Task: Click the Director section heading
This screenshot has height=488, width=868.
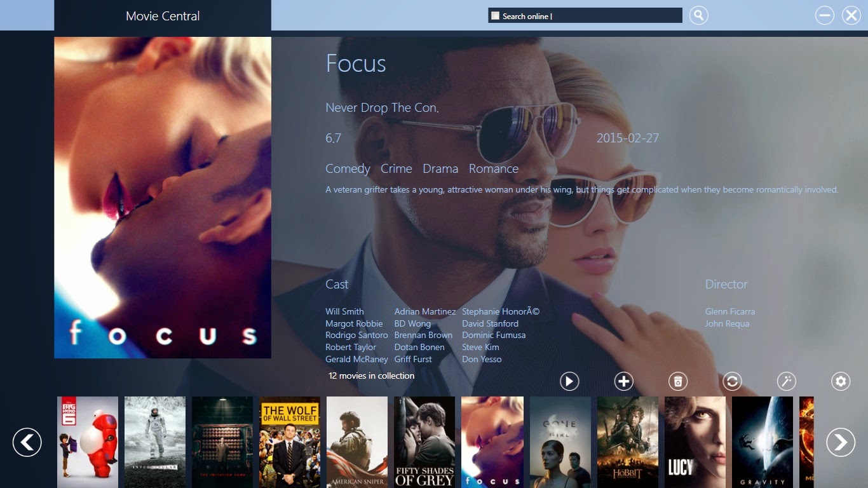Action: pos(726,284)
